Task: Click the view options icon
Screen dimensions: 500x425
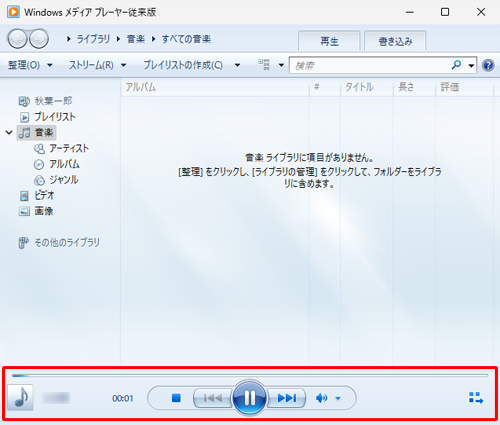Action: (264, 64)
